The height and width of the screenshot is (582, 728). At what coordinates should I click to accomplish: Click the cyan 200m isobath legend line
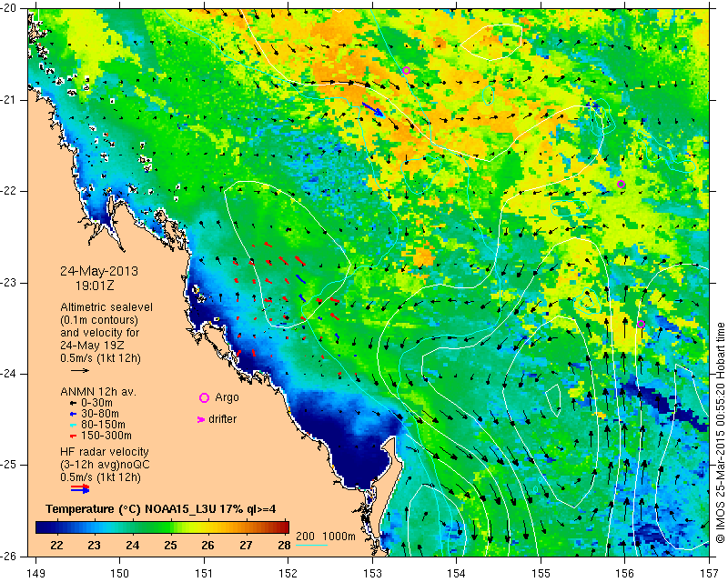[x=311, y=545]
